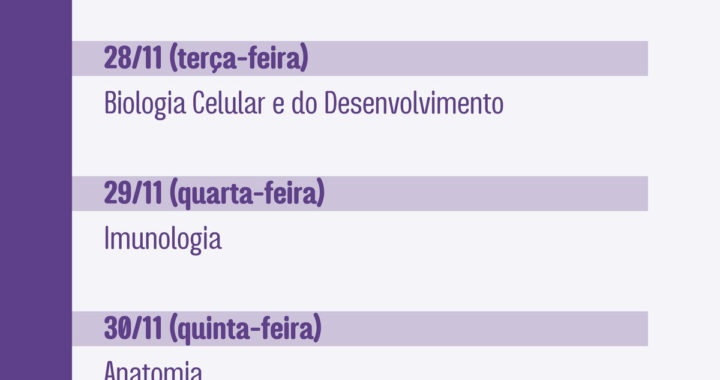The width and height of the screenshot is (720, 380).
Task: Click empty lavender bar area right of quinta-feira
Action: click(x=485, y=328)
